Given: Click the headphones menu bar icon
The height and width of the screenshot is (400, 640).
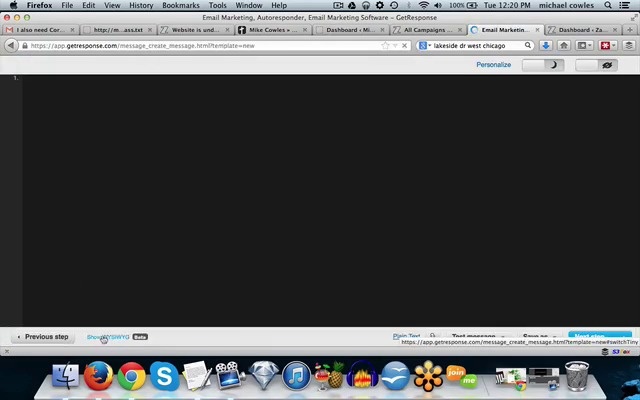Looking at the screenshot, I should pyautogui.click(x=366, y=5).
